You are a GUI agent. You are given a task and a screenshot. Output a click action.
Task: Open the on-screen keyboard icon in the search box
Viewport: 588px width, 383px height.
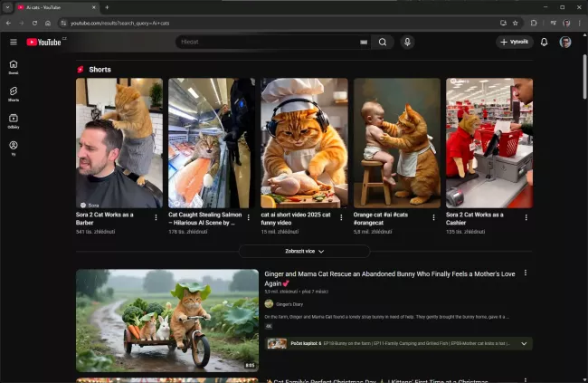point(364,42)
